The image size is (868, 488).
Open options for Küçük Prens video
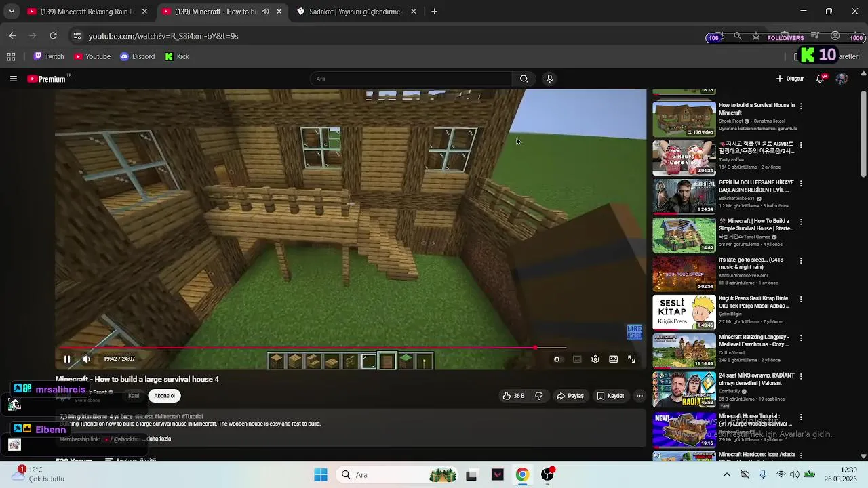point(801,299)
